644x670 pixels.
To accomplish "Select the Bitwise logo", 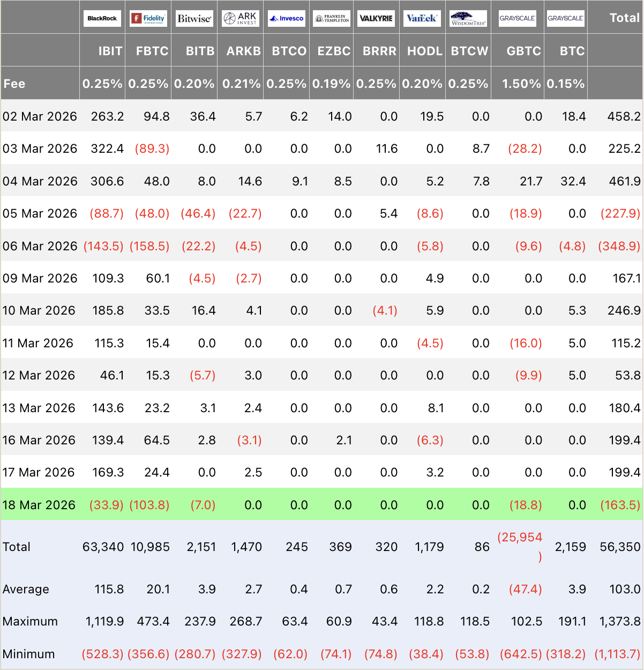I will tap(194, 18).
